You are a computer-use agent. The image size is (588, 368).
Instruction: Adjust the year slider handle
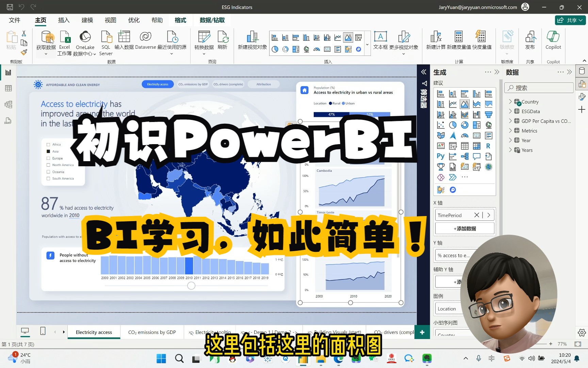point(191,286)
